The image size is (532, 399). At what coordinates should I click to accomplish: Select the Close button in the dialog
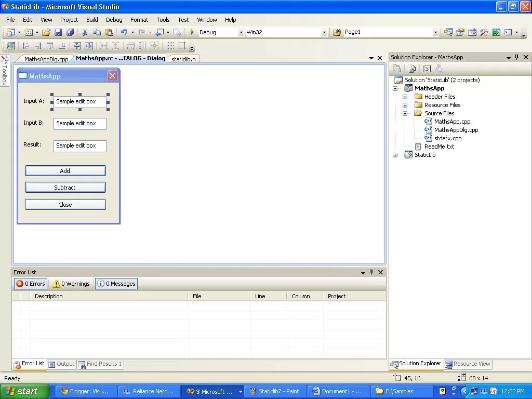click(65, 205)
